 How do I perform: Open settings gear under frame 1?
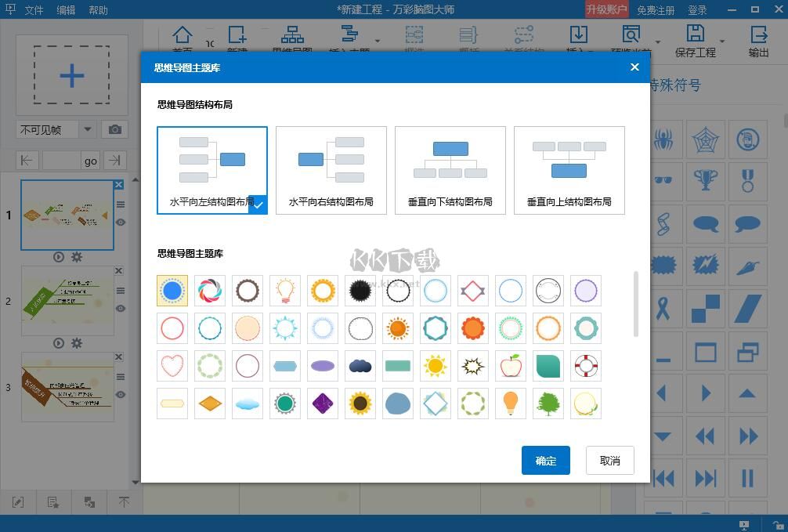[77, 257]
